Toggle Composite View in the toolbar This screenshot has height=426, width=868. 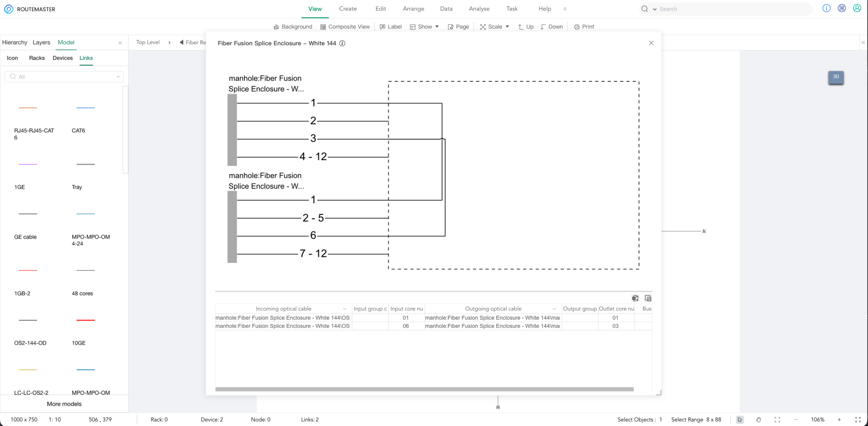click(x=345, y=26)
